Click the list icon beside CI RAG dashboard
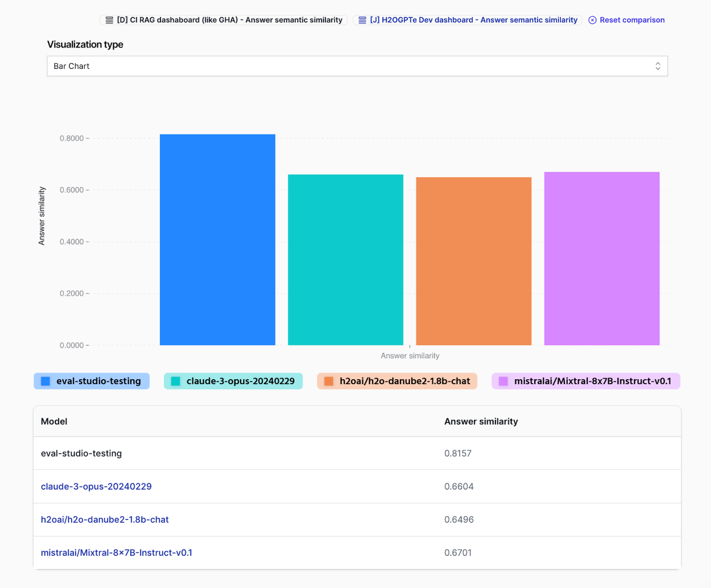 [109, 20]
